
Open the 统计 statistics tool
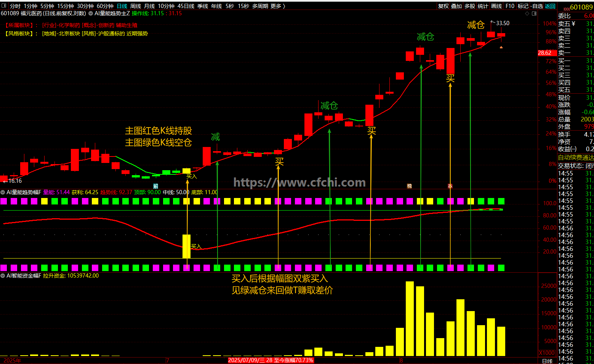point(483,6)
